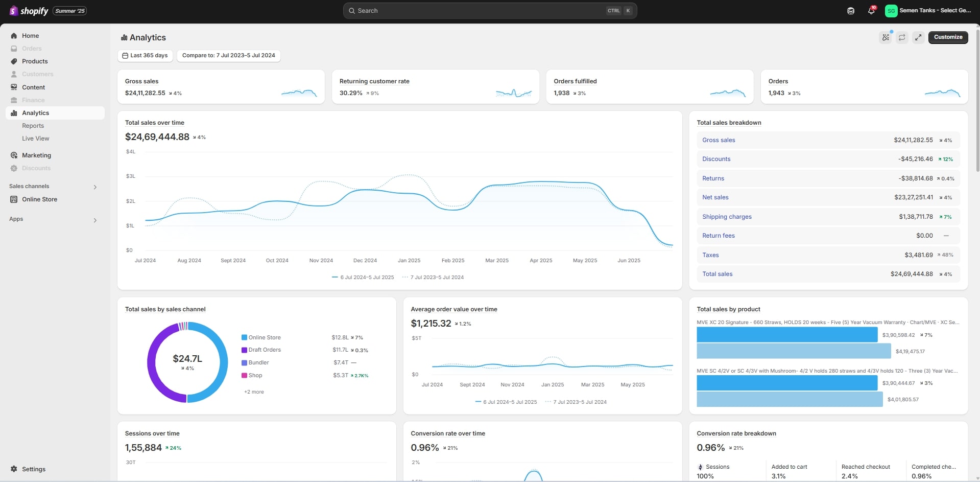Open the Semen Tanks account menu
Viewport: 980px width, 482px height.
[928, 11]
